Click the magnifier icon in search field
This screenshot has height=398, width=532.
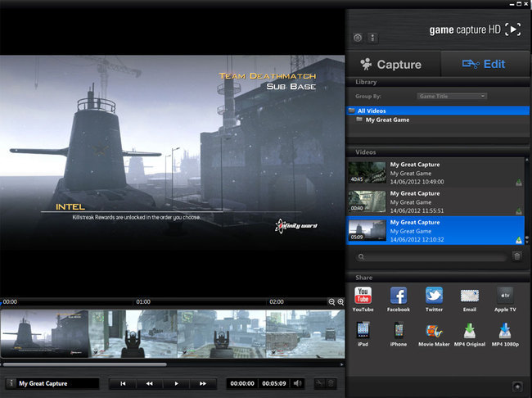point(361,256)
